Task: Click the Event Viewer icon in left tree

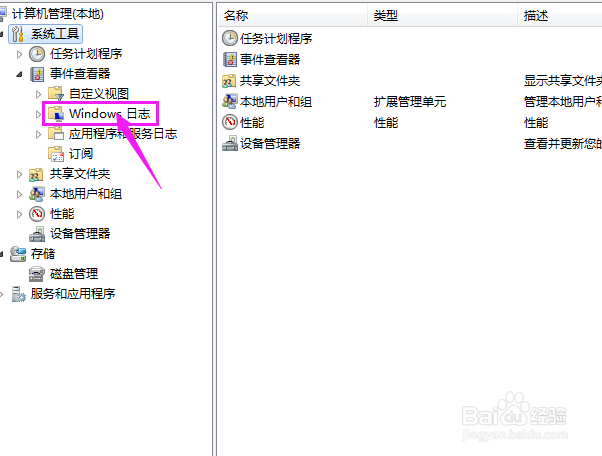Action: pos(37,74)
